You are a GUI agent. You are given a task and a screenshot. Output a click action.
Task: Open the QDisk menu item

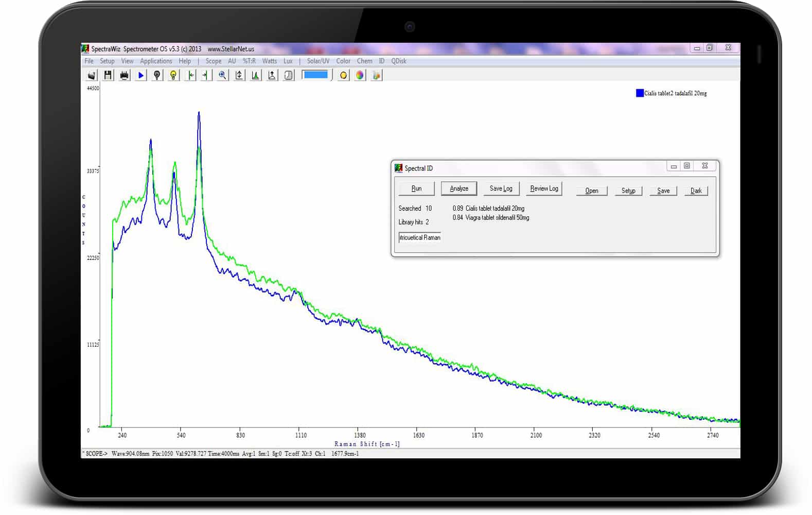coord(399,61)
